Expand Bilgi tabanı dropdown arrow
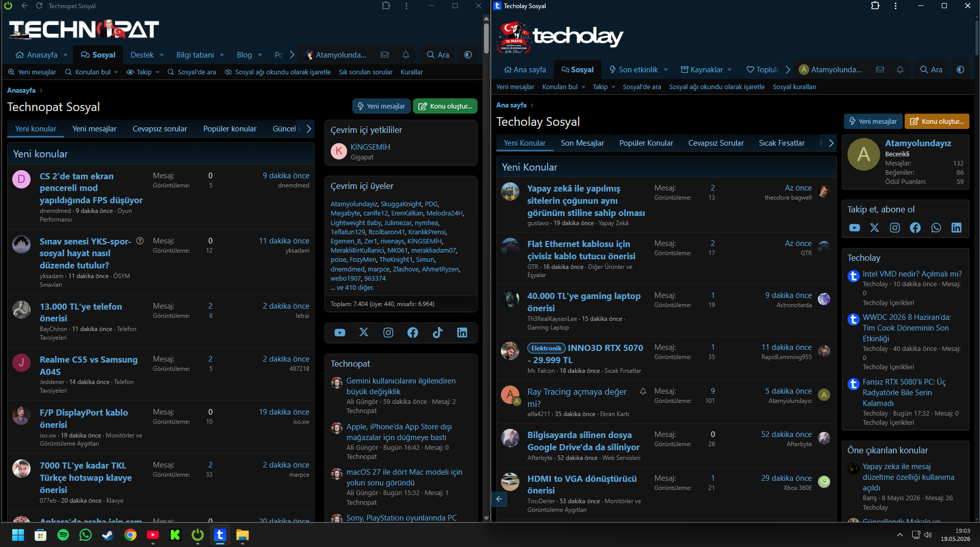Viewport: 980px width, 547px height. [x=222, y=55]
